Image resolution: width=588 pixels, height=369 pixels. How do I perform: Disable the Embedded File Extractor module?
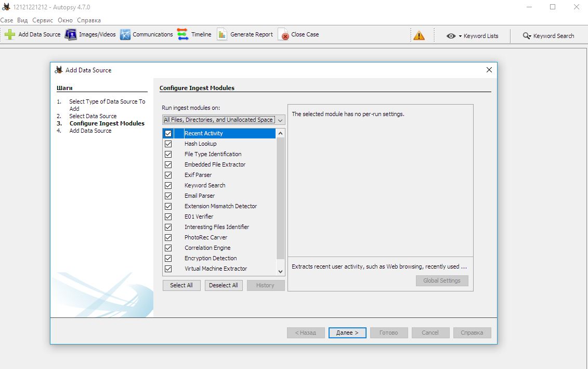[168, 165]
